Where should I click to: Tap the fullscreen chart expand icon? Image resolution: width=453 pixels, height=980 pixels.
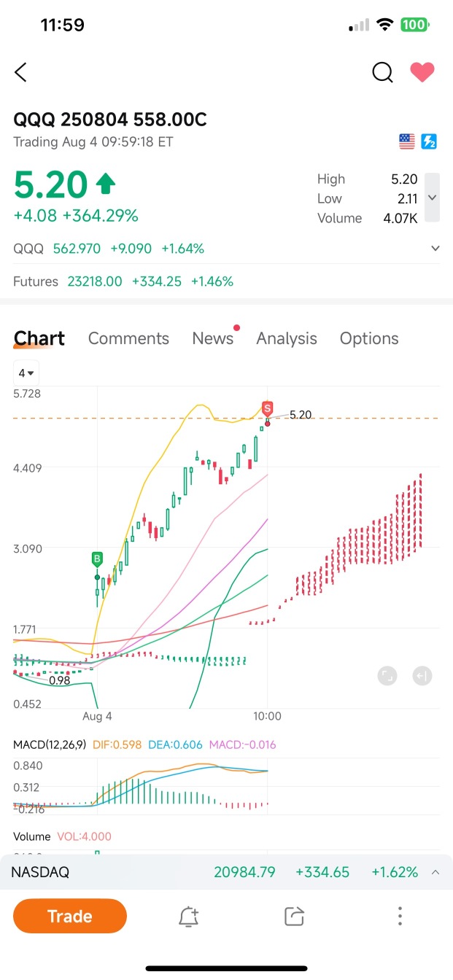pyautogui.click(x=387, y=676)
